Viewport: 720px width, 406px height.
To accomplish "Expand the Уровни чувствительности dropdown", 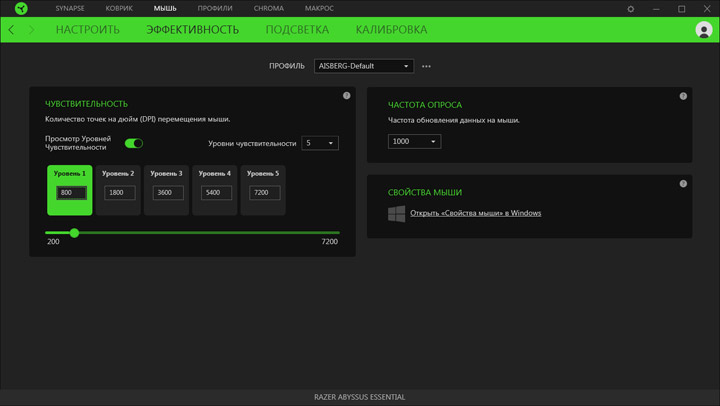I will tap(320, 143).
